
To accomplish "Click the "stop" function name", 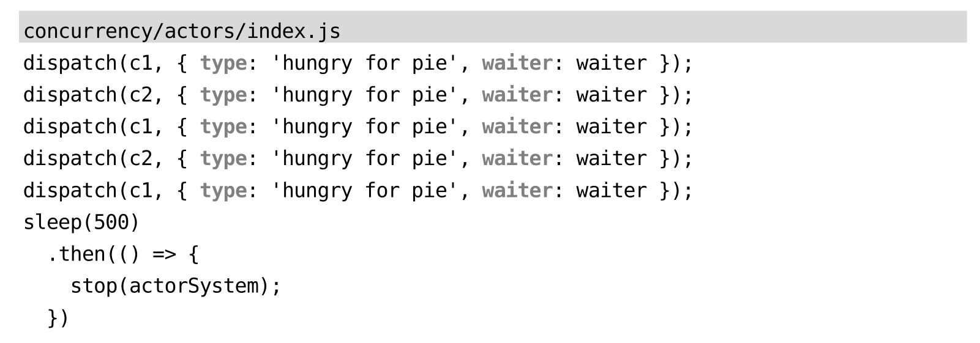I will (x=94, y=286).
